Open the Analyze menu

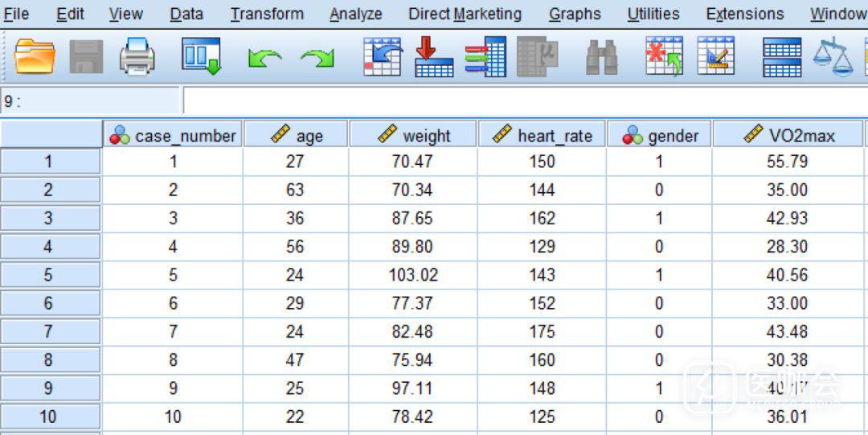[x=355, y=14]
